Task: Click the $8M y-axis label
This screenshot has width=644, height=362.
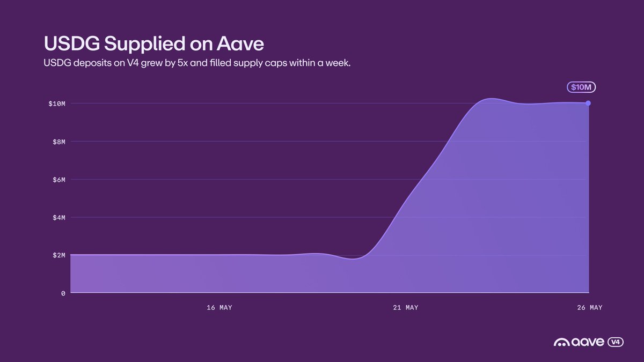Action: (58, 142)
